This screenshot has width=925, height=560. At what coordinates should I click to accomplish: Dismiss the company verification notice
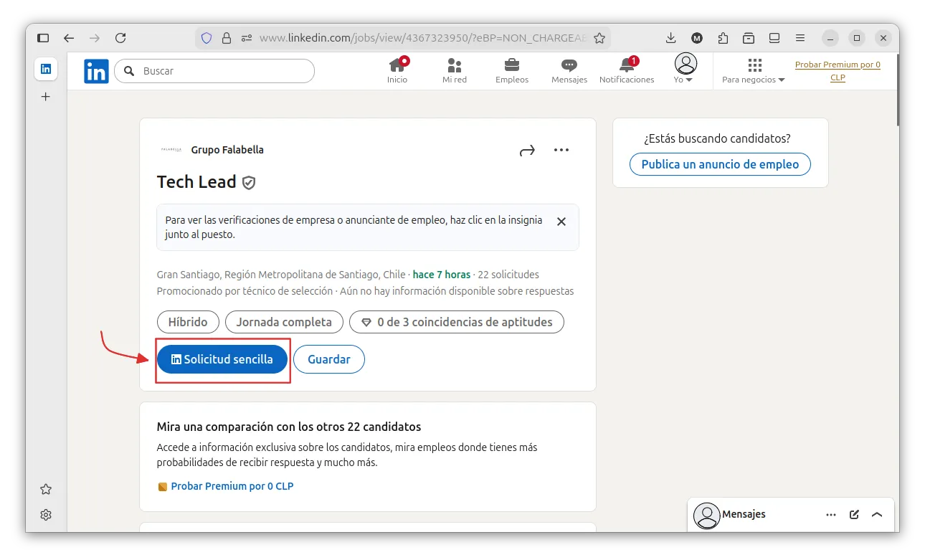tap(561, 222)
